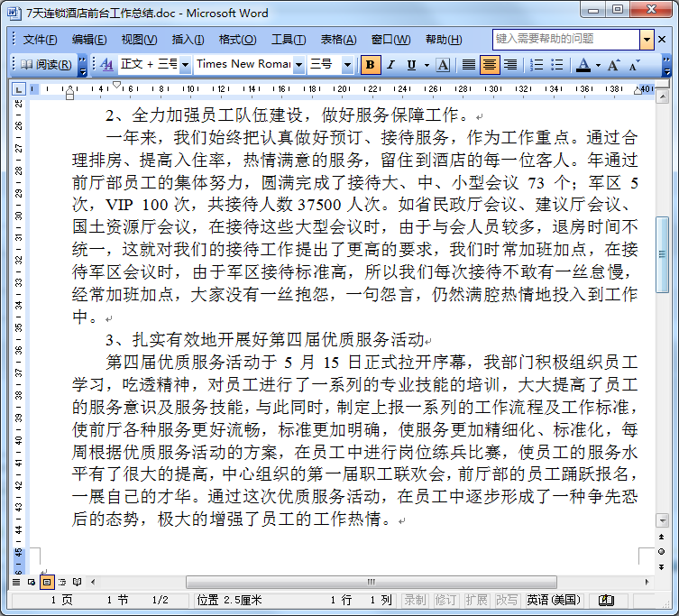
Task: Switch to Web layout view icon
Action: coord(32,582)
